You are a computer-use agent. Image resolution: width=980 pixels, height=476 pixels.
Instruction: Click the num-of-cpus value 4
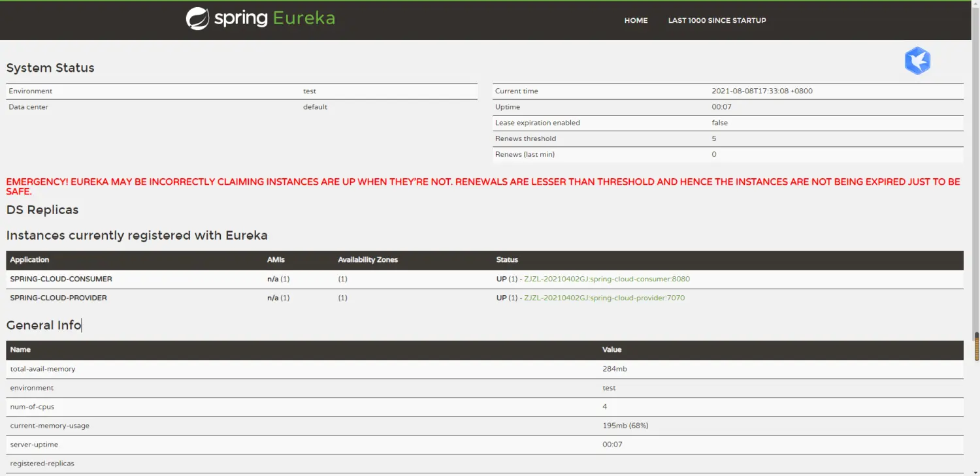[605, 407]
